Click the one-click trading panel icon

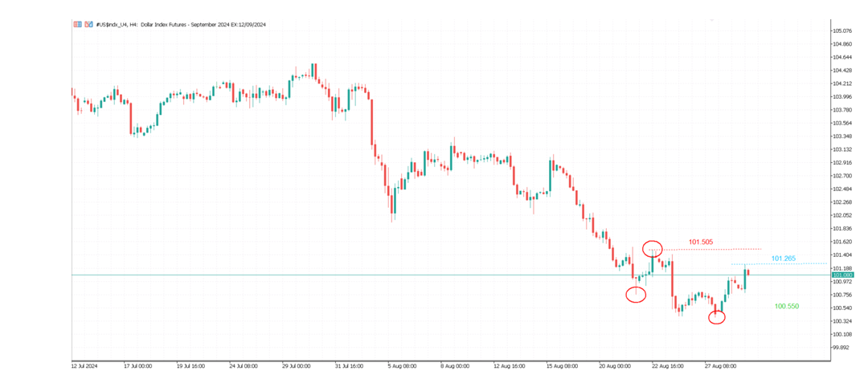76,25
